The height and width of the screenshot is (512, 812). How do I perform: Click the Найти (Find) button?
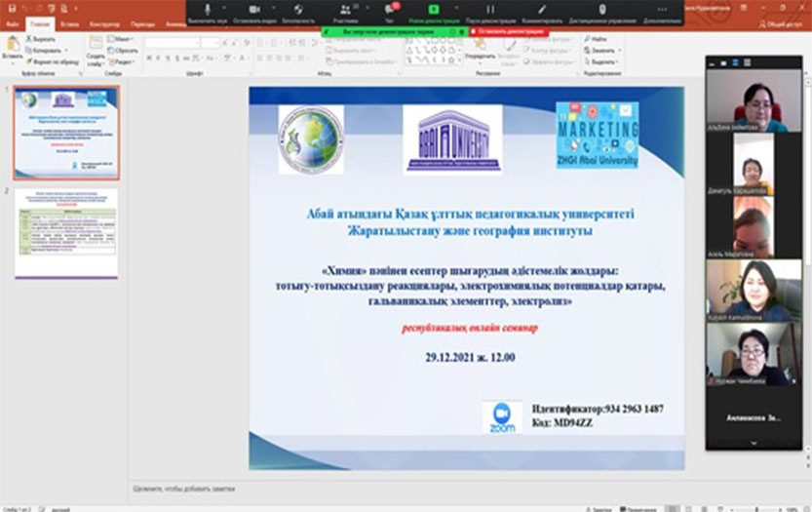(597, 39)
